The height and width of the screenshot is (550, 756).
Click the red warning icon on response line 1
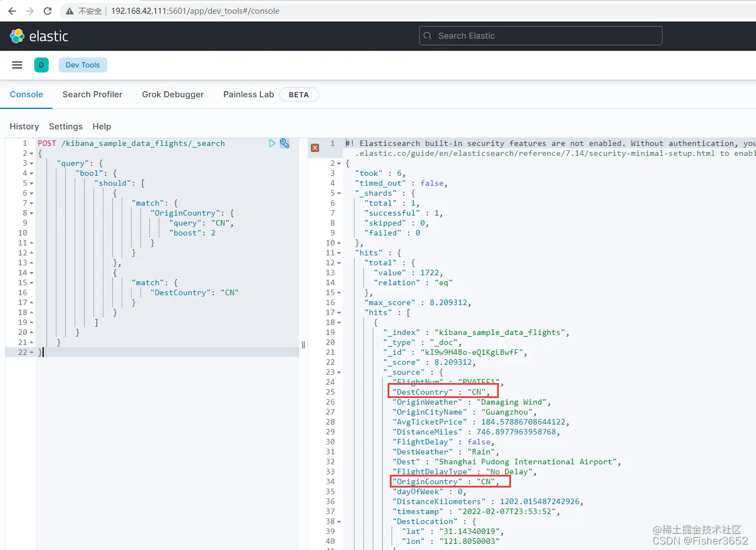tap(315, 148)
